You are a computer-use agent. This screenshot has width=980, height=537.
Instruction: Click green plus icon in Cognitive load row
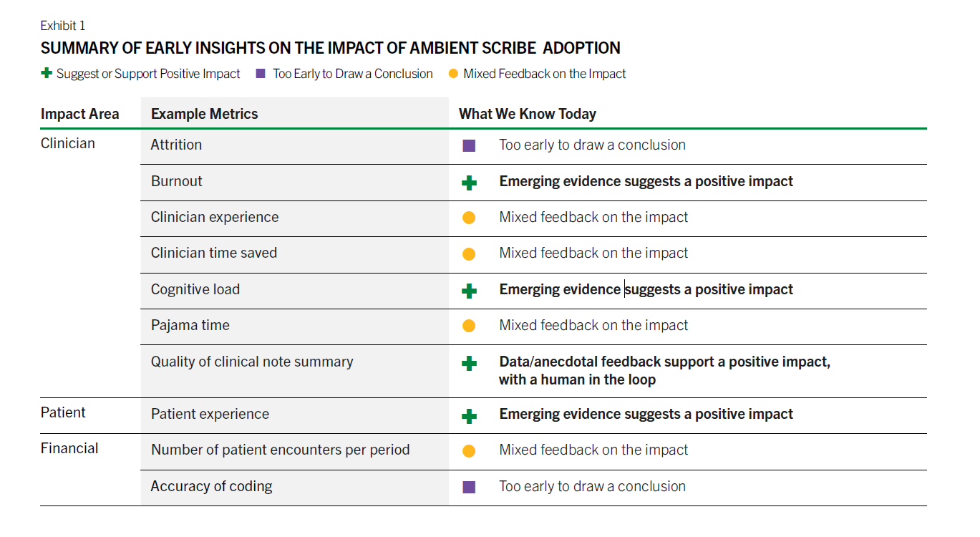click(469, 291)
